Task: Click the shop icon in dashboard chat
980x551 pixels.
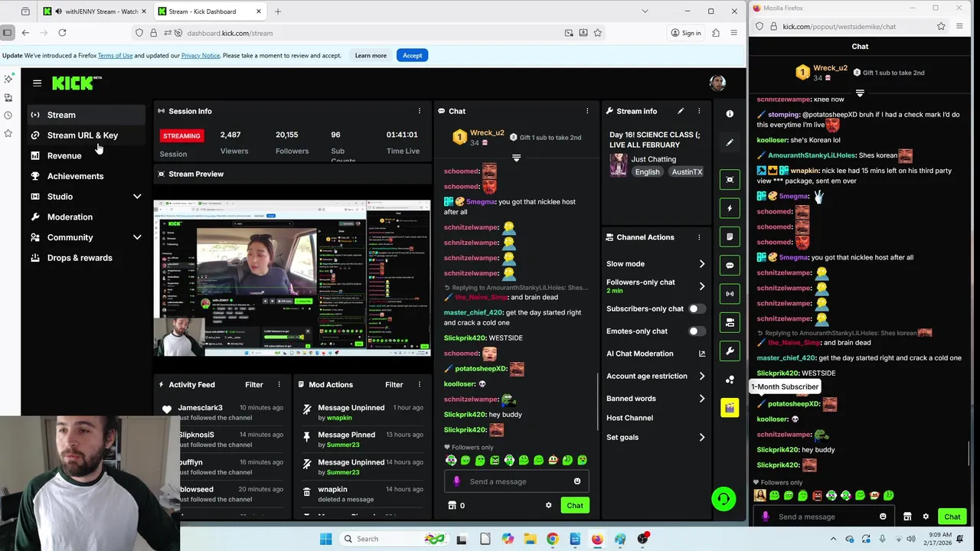Action: (452, 505)
